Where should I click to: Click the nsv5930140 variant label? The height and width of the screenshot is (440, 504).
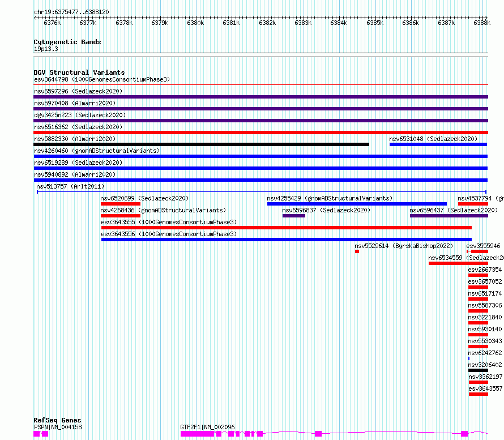[x=485, y=329]
